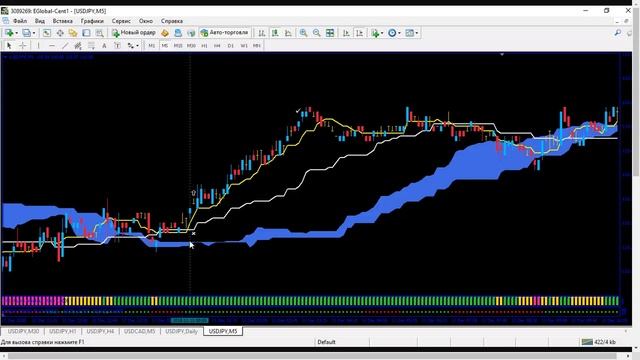Switch to the USDJPY,M30 chart tab
The image size is (640, 360).
click(23, 331)
